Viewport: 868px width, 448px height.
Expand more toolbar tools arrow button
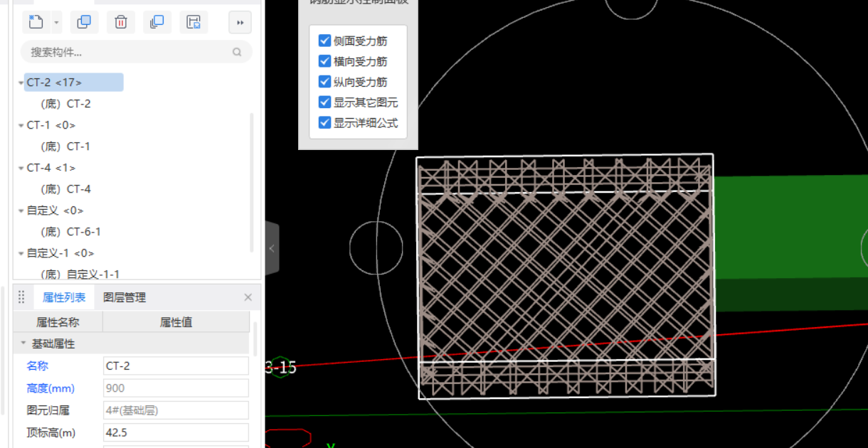(240, 23)
